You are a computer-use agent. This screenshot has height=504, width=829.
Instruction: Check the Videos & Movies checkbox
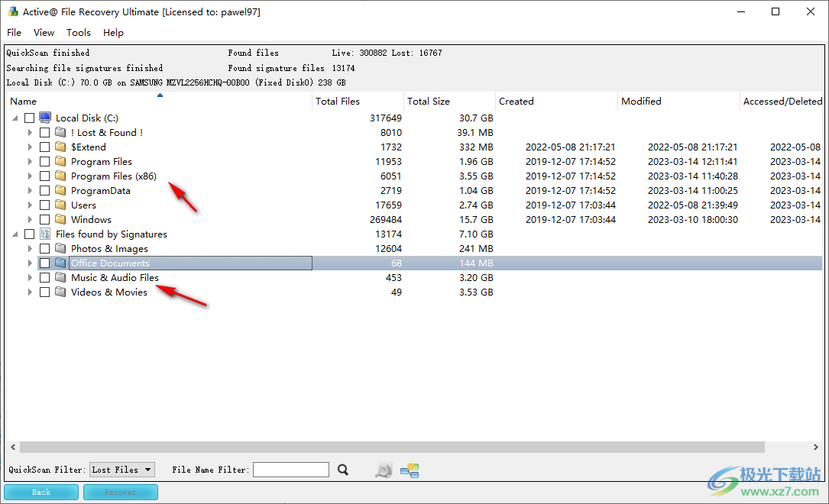(45, 292)
